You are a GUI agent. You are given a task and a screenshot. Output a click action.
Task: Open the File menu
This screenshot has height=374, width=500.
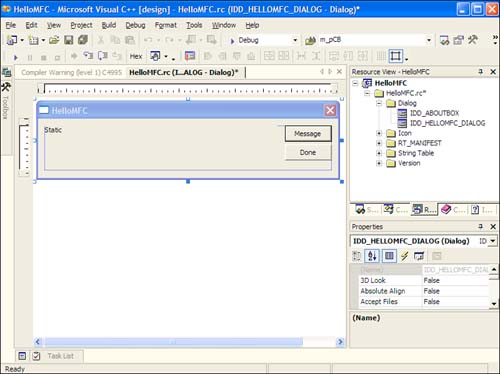pos(11,25)
